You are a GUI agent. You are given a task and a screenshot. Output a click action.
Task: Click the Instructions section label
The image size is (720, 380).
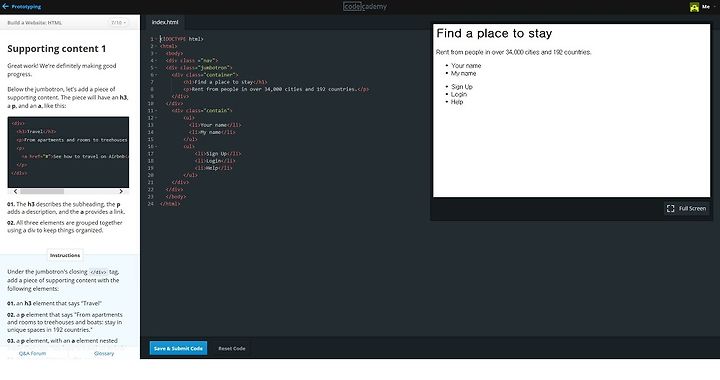(65, 255)
